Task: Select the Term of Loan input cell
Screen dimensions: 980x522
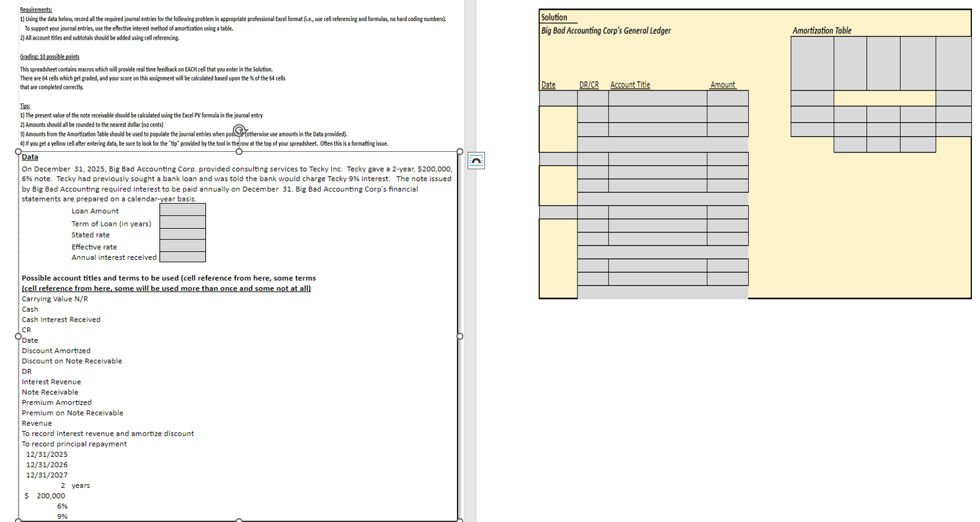Action: [x=182, y=222]
